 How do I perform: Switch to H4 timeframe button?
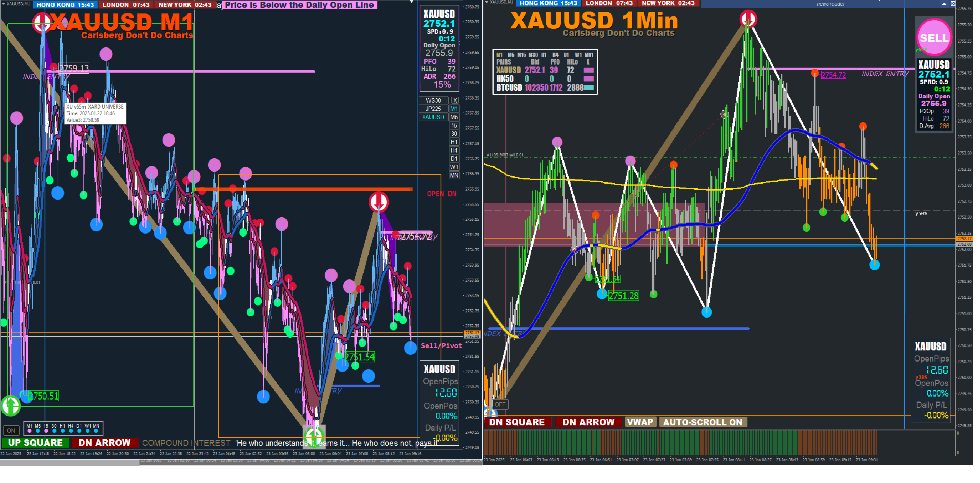[x=454, y=150]
